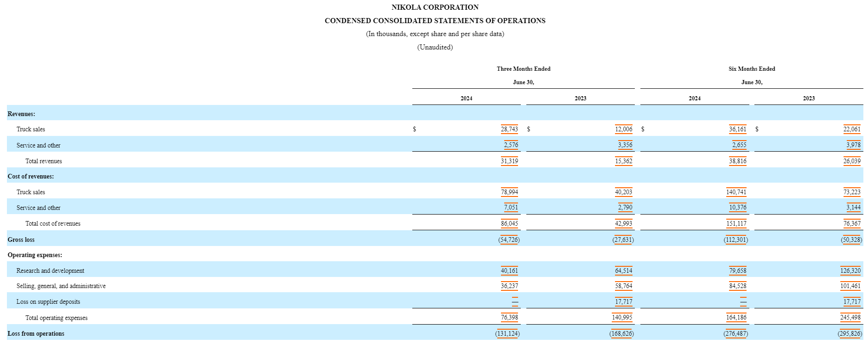This screenshot has width=868, height=344.
Task: Select the total operating expenses value "140,995"
Action: click(622, 318)
